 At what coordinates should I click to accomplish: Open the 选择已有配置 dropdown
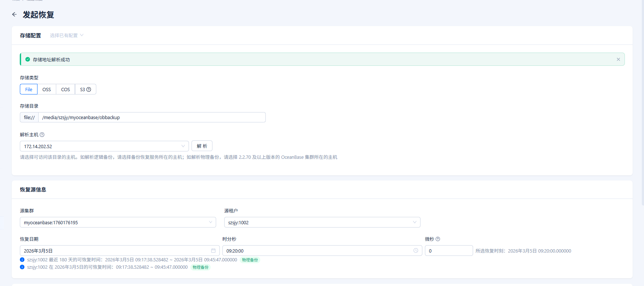click(67, 36)
